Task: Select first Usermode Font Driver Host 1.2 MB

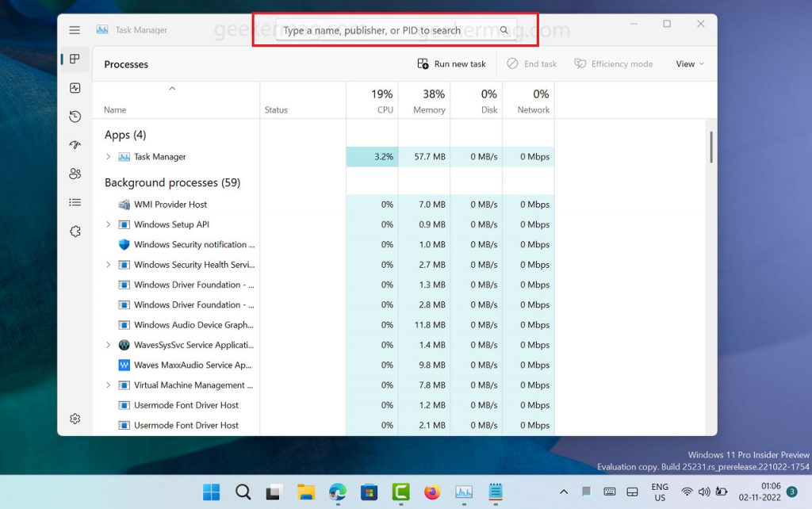Action: tap(324, 405)
